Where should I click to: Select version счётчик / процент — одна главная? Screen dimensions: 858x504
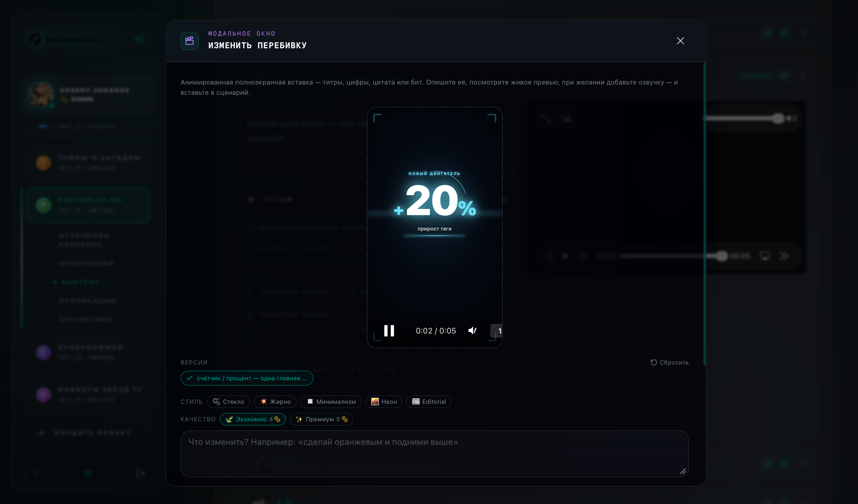(x=247, y=378)
